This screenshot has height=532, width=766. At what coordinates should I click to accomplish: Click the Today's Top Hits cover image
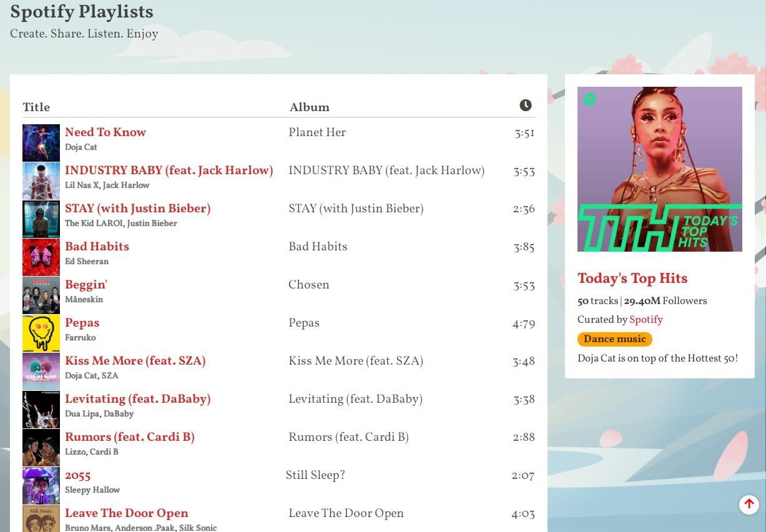tap(659, 169)
